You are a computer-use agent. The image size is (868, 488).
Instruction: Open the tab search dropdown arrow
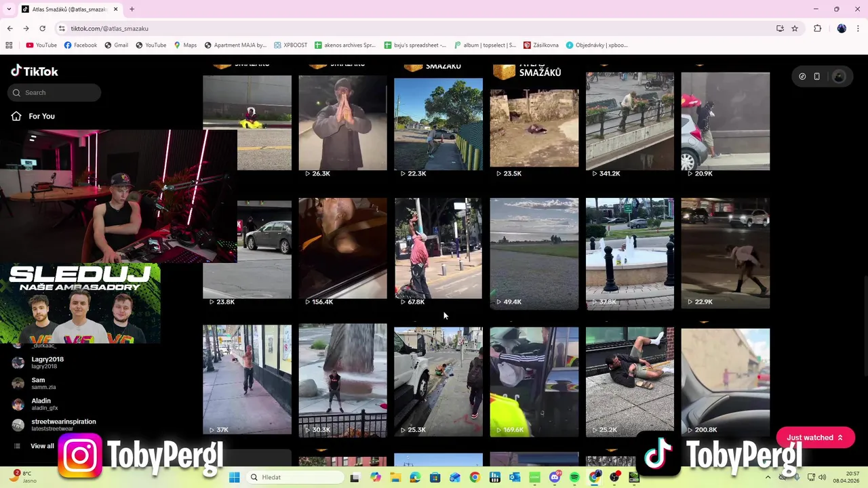tap(9, 9)
